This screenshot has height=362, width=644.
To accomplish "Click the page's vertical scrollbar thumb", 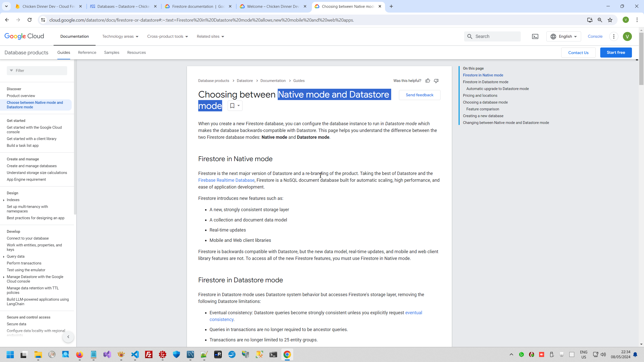I will tap(641, 58).
